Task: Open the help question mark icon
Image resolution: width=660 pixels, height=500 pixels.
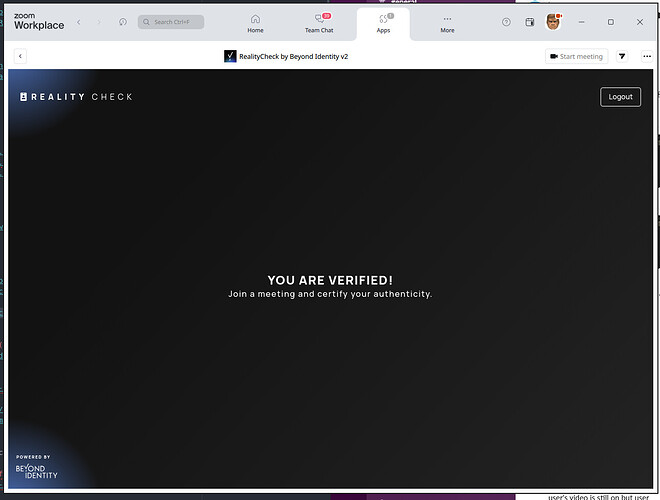Action: (506, 22)
